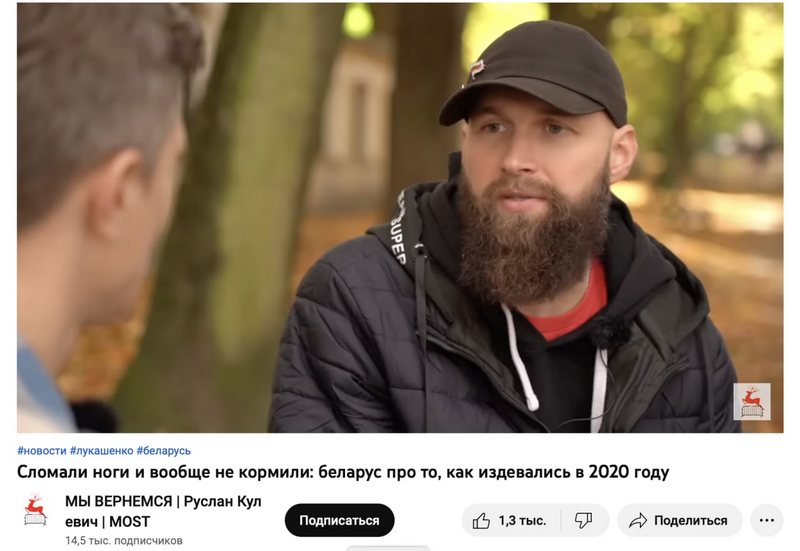The height and width of the screenshot is (551, 800).
Task: Click the Подписаться subscribe button
Action: [339, 520]
